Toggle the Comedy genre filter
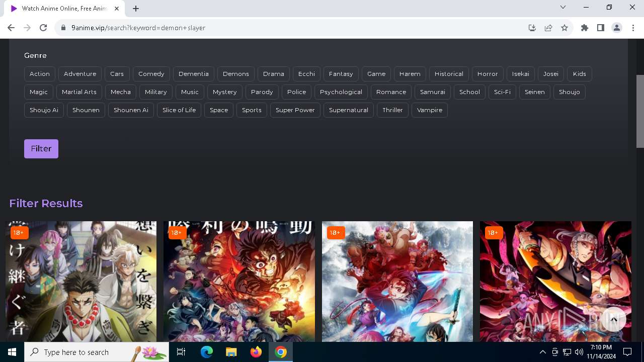 151,74
